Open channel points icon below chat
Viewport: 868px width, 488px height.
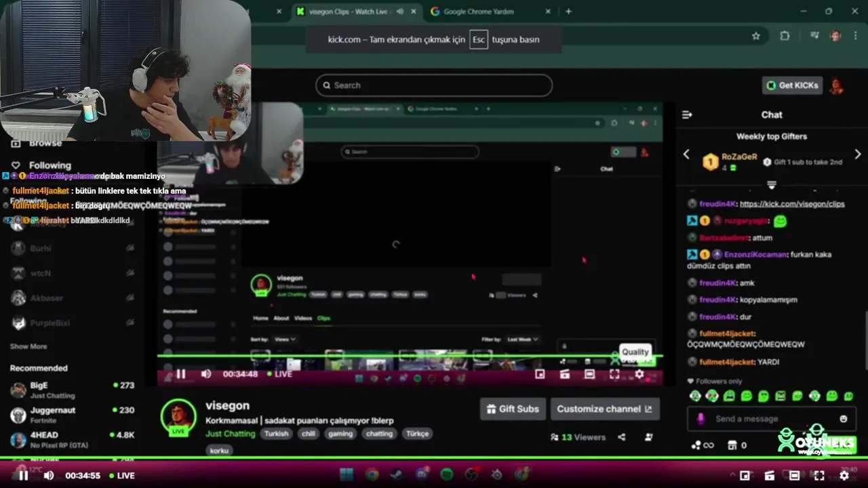[x=703, y=445]
